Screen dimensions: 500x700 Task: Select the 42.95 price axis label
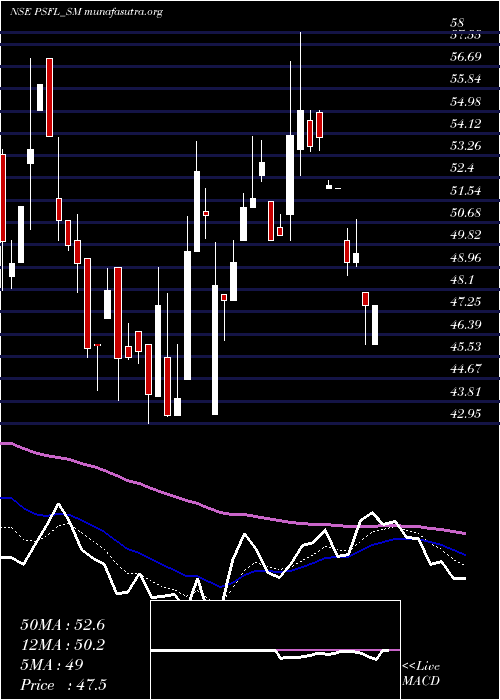[x=466, y=414]
